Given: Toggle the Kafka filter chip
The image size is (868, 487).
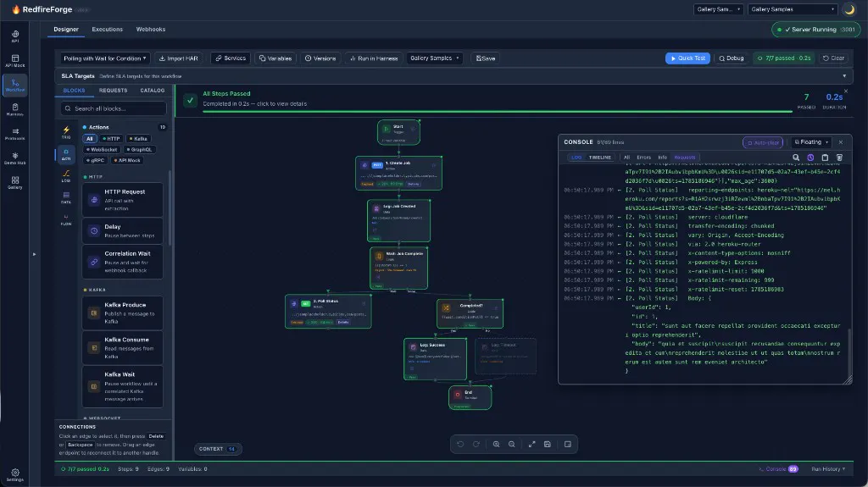Looking at the screenshot, I should tap(138, 139).
